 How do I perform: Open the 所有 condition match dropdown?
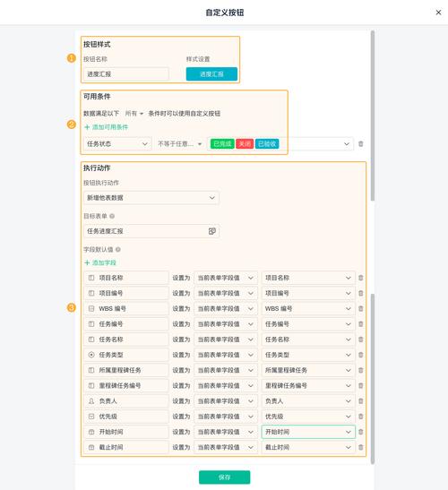tap(134, 114)
